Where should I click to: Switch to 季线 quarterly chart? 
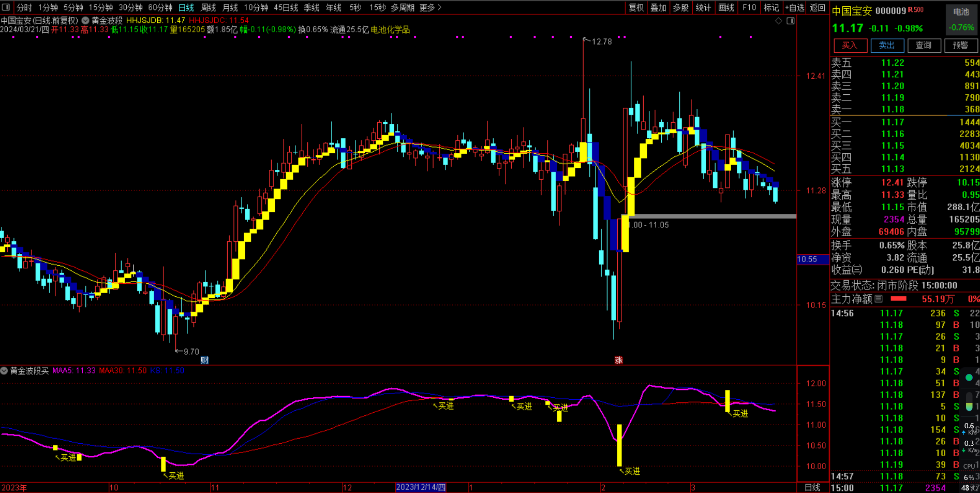click(x=311, y=7)
